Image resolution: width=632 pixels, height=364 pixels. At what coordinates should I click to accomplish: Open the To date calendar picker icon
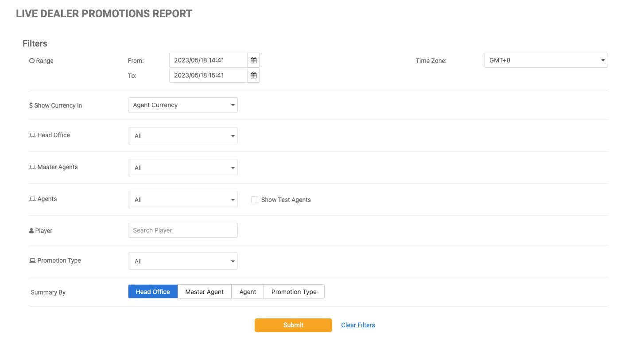(253, 76)
